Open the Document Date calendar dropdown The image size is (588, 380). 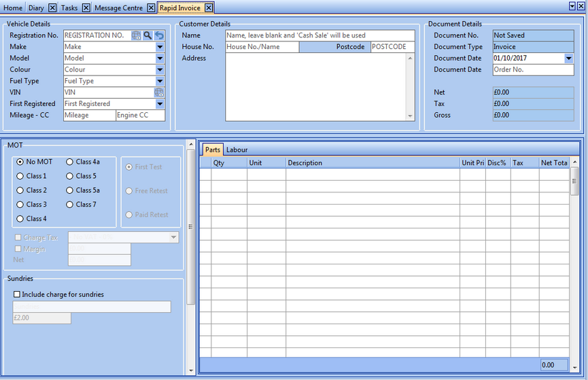(569, 58)
